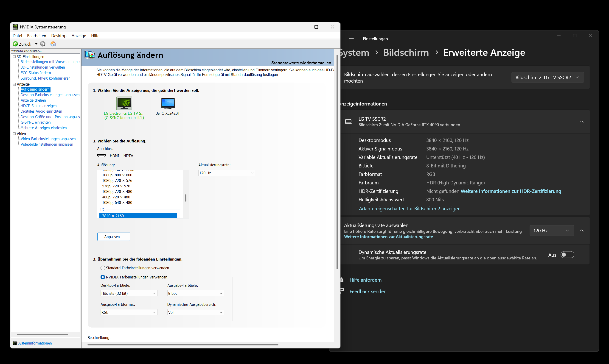Open the Anzeige menu
The height and width of the screenshot is (364, 609).
[x=79, y=36]
